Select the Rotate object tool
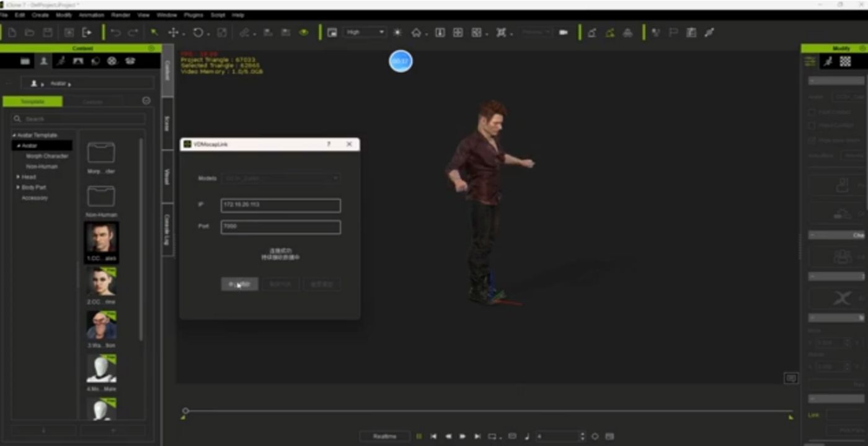Image resolution: width=868 pixels, height=446 pixels. click(x=198, y=32)
